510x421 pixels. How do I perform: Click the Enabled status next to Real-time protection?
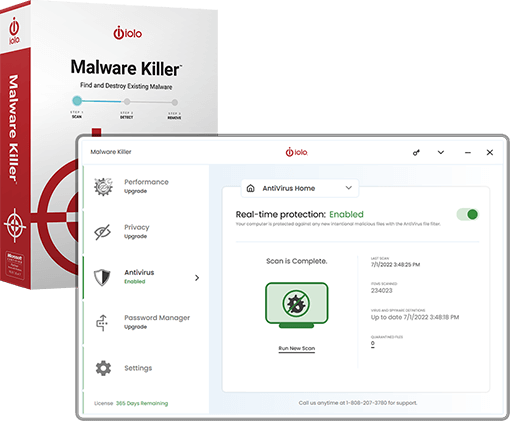[x=346, y=214]
